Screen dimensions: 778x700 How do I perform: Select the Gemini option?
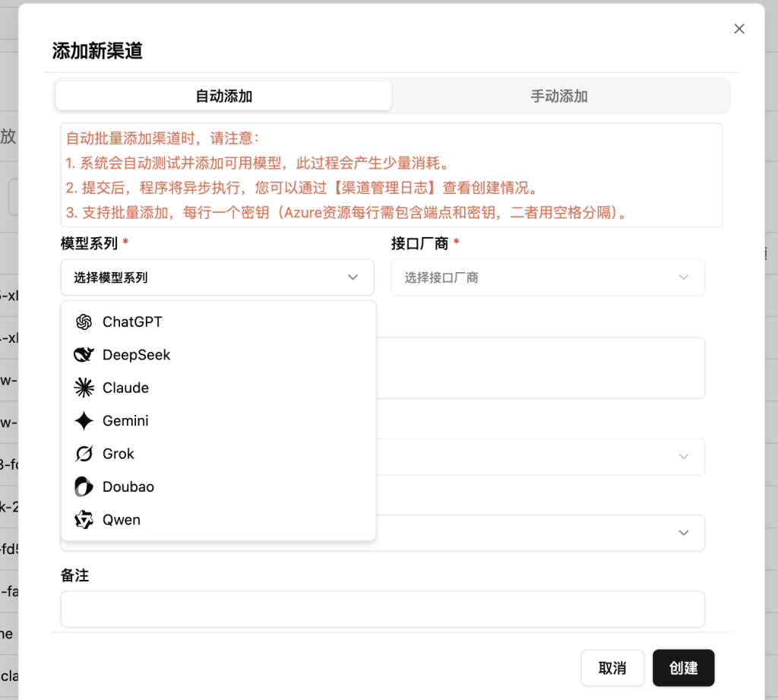(218, 421)
